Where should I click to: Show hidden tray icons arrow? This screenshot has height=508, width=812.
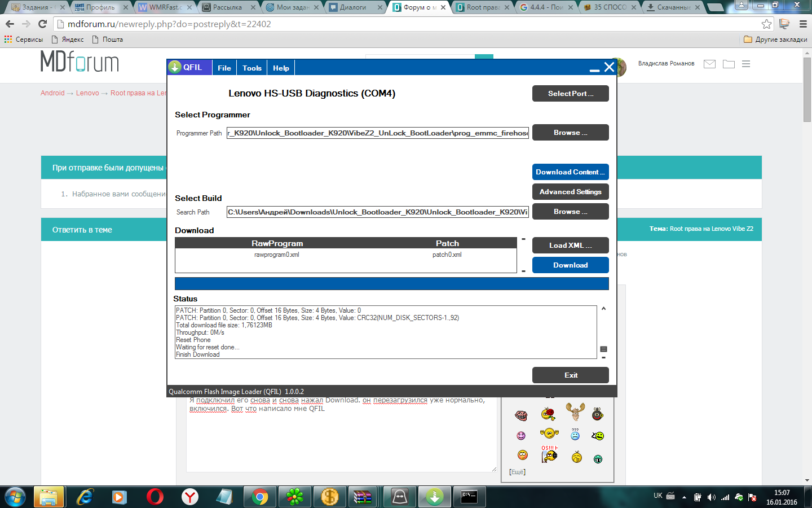click(684, 497)
